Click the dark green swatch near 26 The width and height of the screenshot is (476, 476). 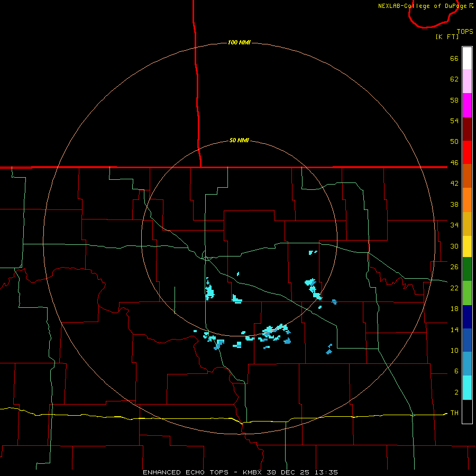pyautogui.click(x=467, y=269)
